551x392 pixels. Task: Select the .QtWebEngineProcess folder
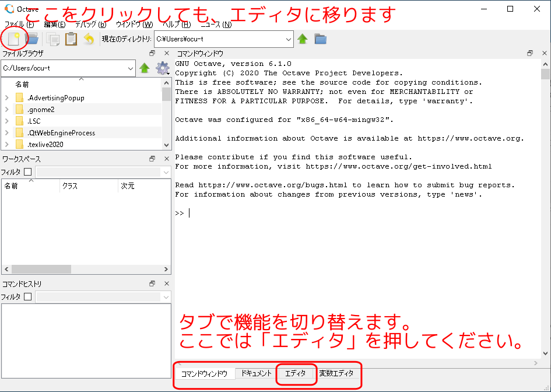click(x=61, y=133)
